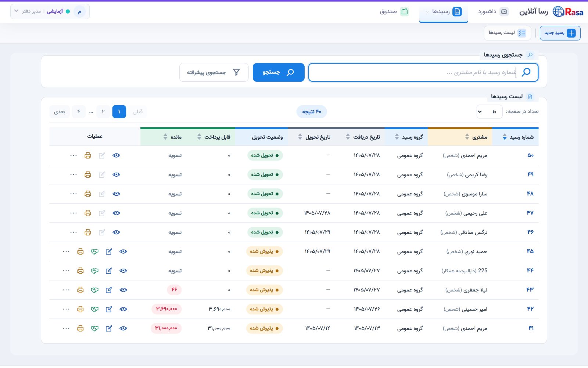
Task: Open receipt number ۴۸ link
Action: (530, 194)
